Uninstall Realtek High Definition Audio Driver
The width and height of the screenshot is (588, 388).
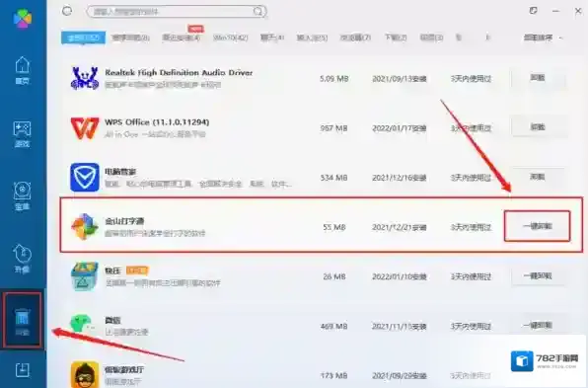point(538,78)
